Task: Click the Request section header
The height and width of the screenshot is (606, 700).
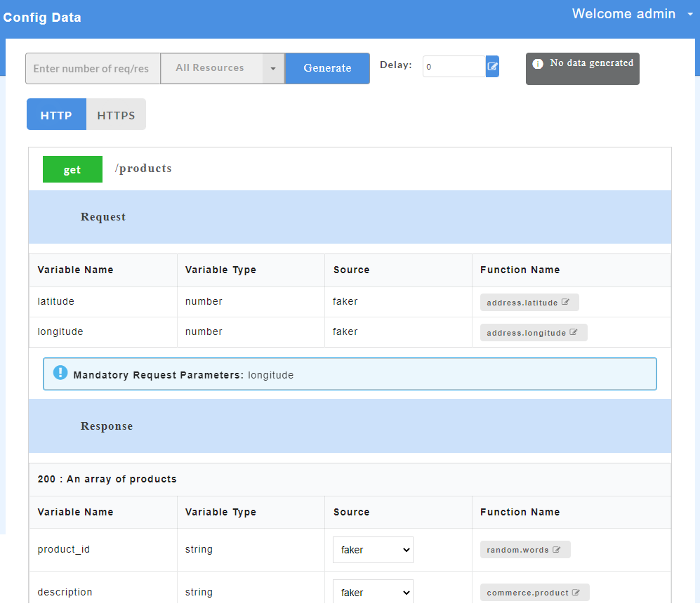Action: 350,217
